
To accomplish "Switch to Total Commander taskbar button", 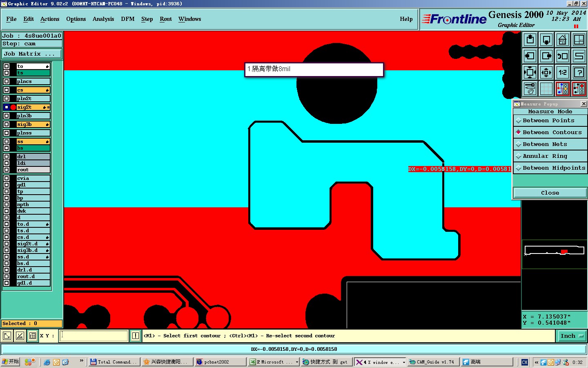I will [114, 362].
